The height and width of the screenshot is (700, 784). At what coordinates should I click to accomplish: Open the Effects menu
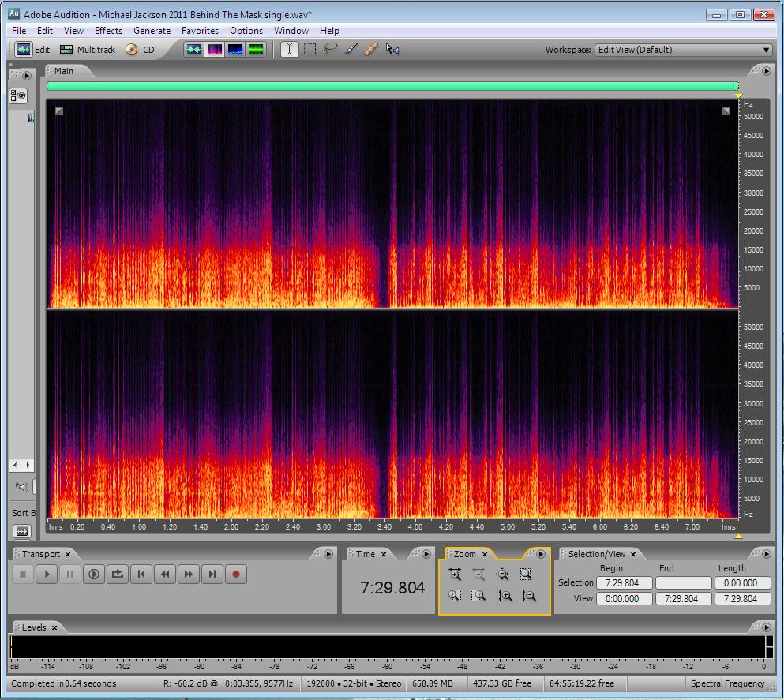(x=108, y=31)
